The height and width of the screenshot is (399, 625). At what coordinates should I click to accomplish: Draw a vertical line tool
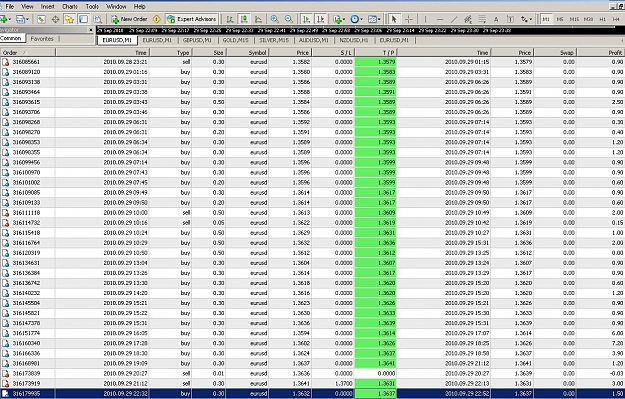(x=425, y=19)
